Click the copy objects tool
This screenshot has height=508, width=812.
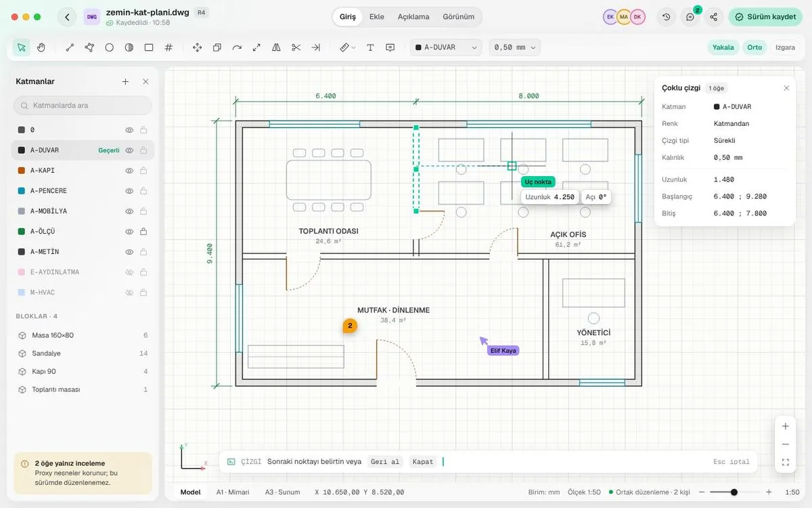click(x=217, y=47)
